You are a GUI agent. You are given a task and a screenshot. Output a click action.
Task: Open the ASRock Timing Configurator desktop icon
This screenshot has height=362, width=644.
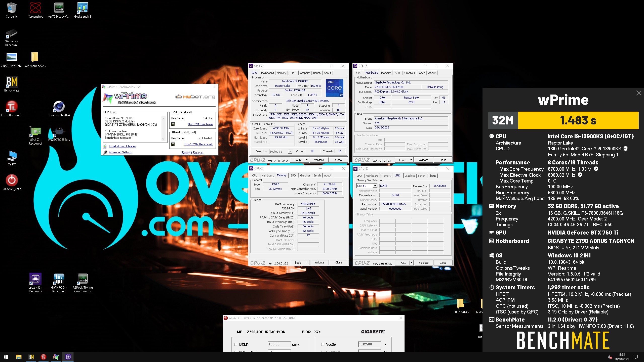click(83, 283)
